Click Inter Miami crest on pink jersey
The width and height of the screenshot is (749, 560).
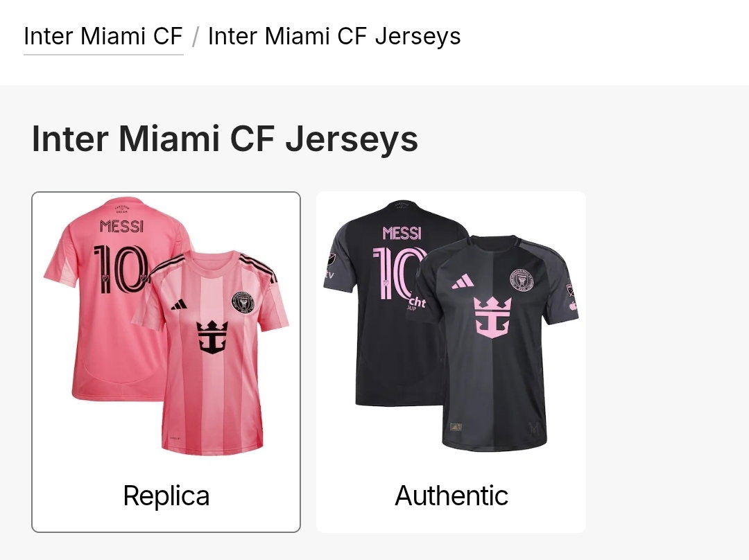[243, 301]
